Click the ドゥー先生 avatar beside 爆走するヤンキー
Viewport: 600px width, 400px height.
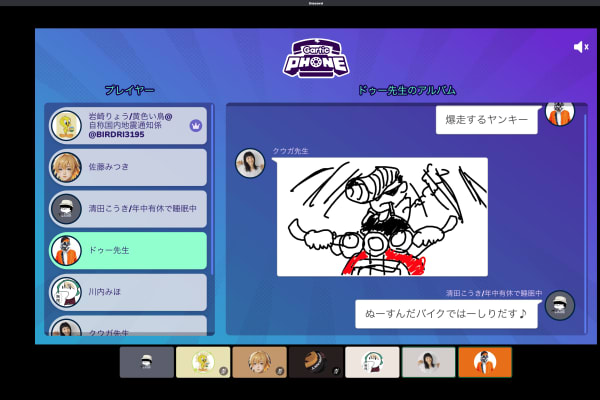coord(559,113)
